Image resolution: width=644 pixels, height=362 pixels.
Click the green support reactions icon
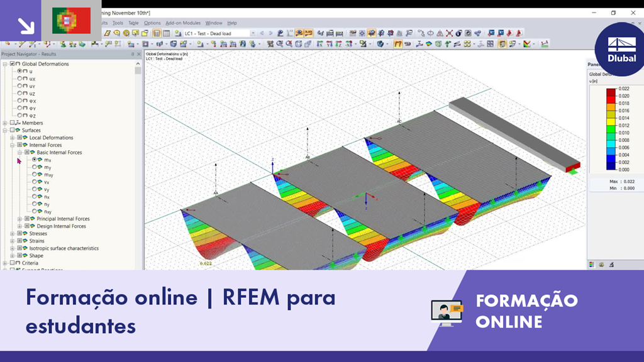(448, 44)
